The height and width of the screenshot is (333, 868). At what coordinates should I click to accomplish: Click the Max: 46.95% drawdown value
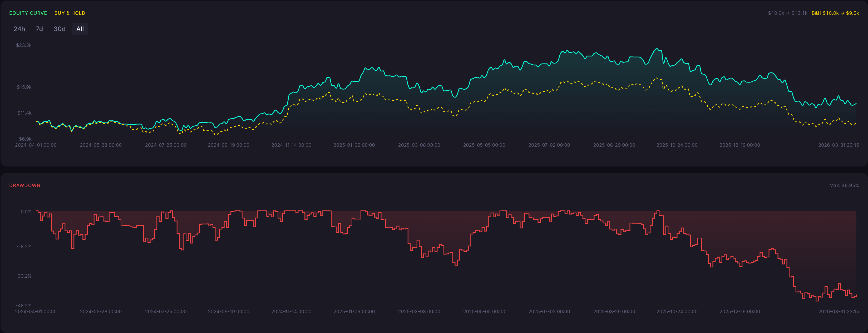[x=844, y=185]
